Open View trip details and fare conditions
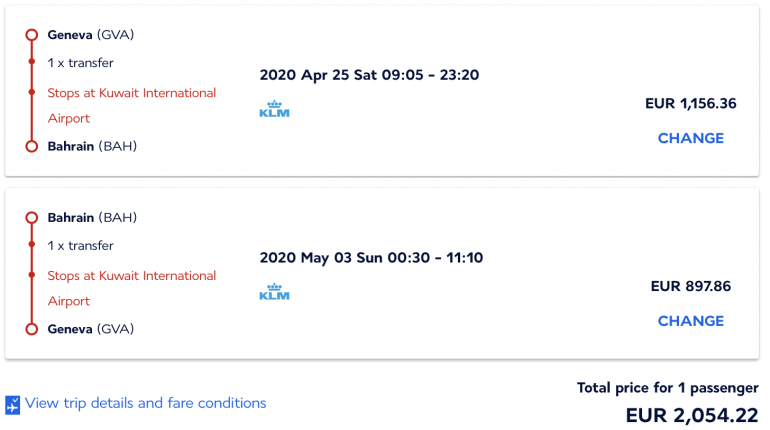This screenshot has height=430, width=770. [146, 404]
